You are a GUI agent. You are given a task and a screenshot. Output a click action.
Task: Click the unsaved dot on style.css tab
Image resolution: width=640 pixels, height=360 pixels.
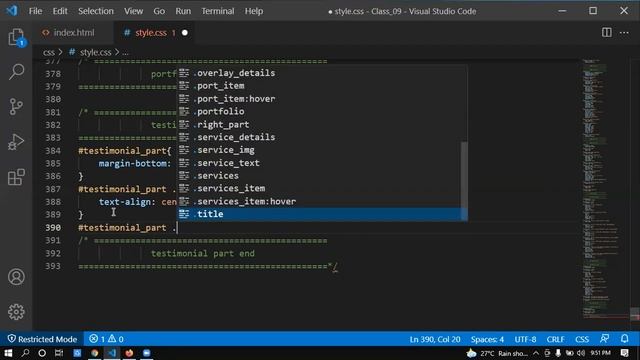click(185, 33)
